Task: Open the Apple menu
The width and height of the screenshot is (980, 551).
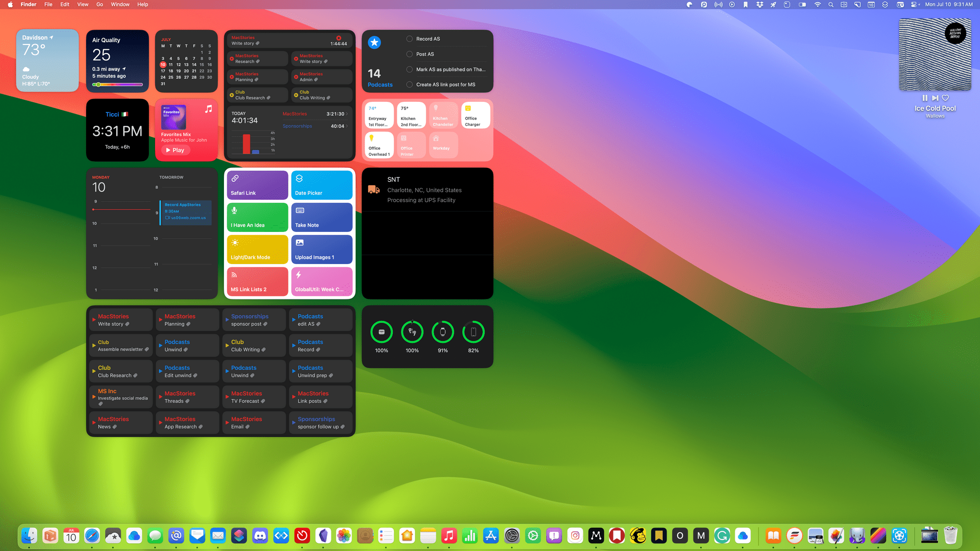Action: [x=10, y=4]
